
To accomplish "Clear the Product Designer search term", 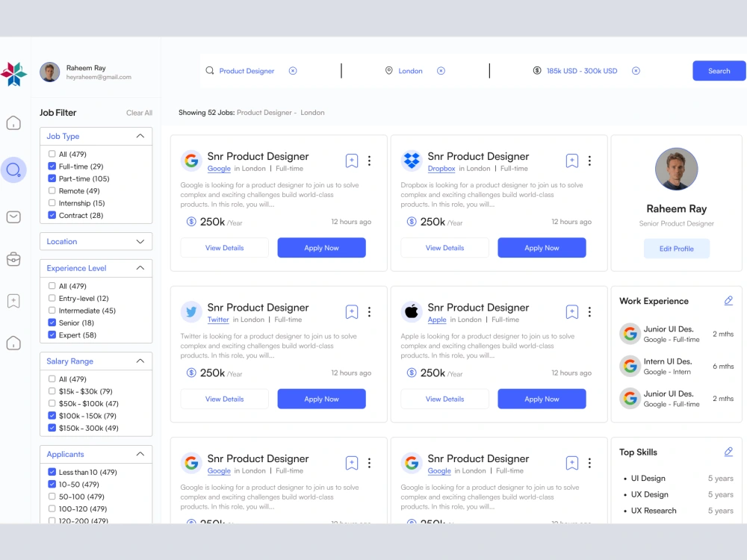I will [293, 71].
